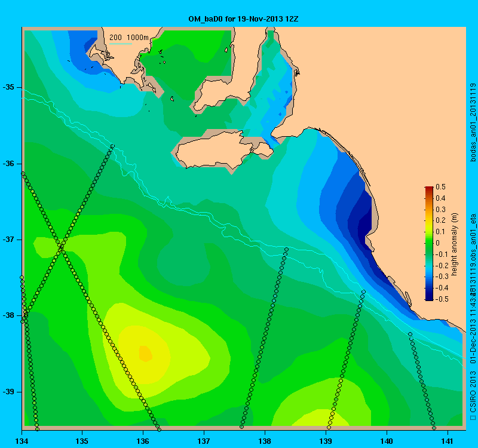Click the '200 1000m' isobath legend label
478x448 pixels.
129,38
